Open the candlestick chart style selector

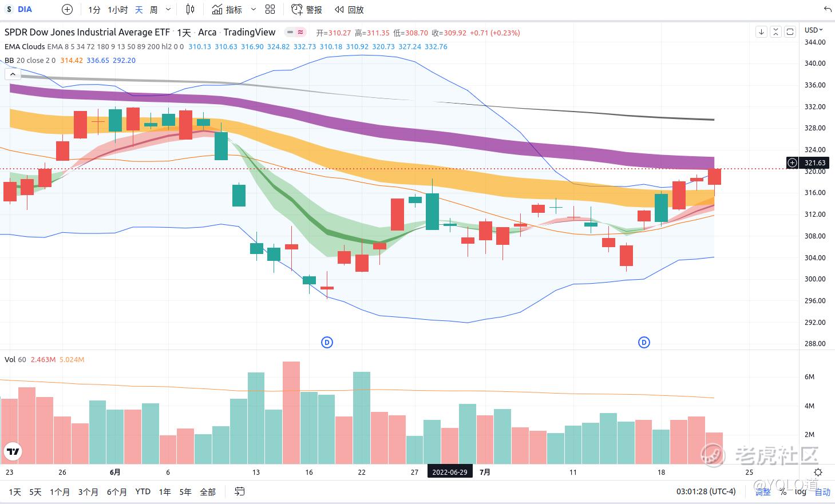tap(191, 10)
